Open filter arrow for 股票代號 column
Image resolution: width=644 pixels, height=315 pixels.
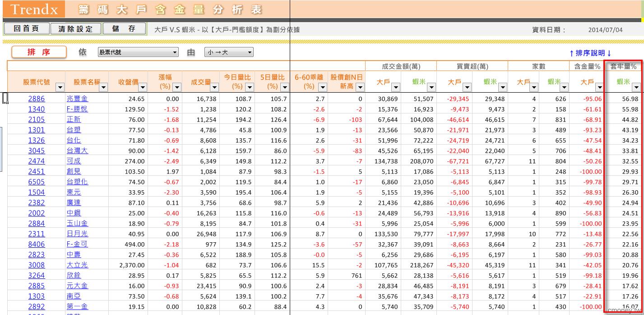pos(60,87)
